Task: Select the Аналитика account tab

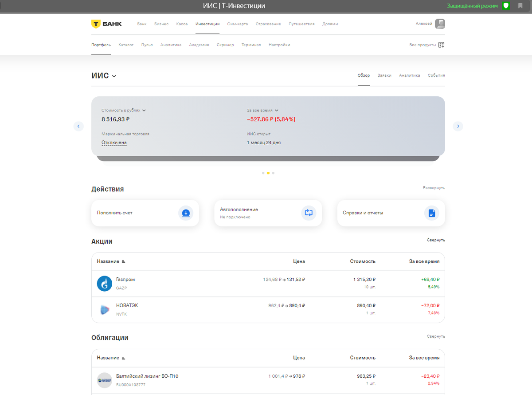Action: pos(409,75)
